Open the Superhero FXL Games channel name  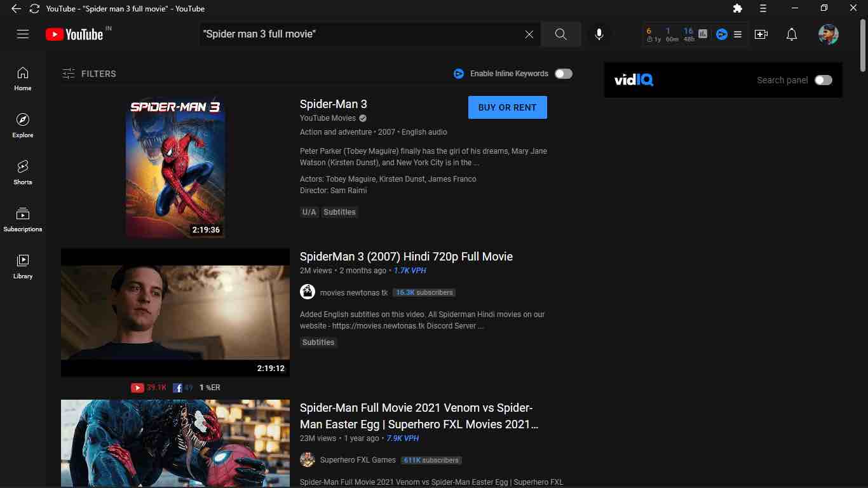click(x=358, y=460)
